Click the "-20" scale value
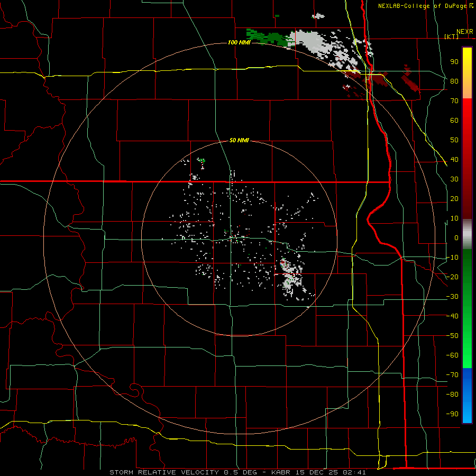 point(452,277)
